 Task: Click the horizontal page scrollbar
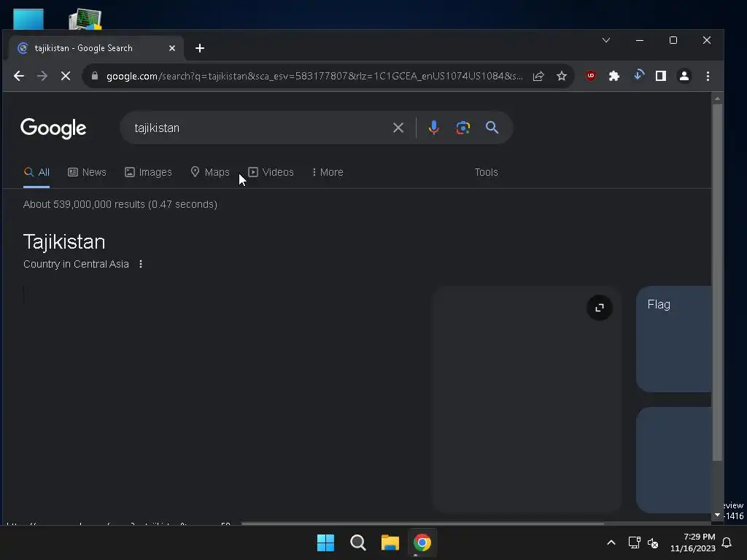pos(423,524)
